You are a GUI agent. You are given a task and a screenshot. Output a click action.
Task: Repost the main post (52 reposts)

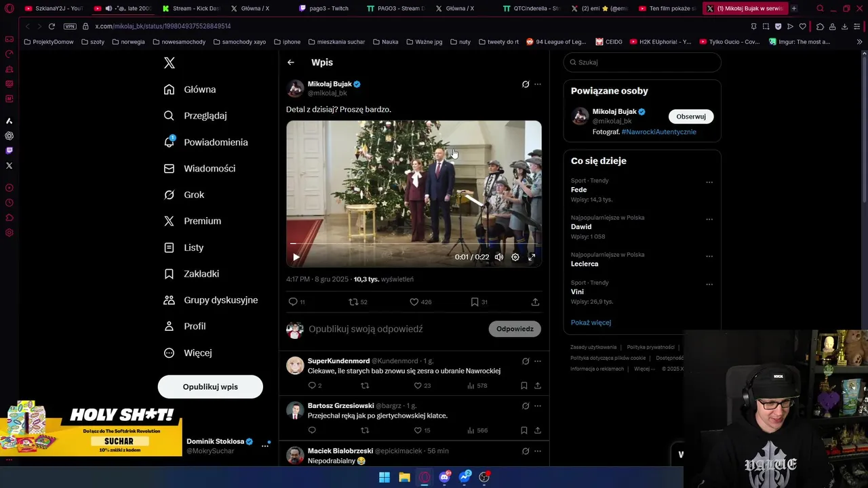357,302
